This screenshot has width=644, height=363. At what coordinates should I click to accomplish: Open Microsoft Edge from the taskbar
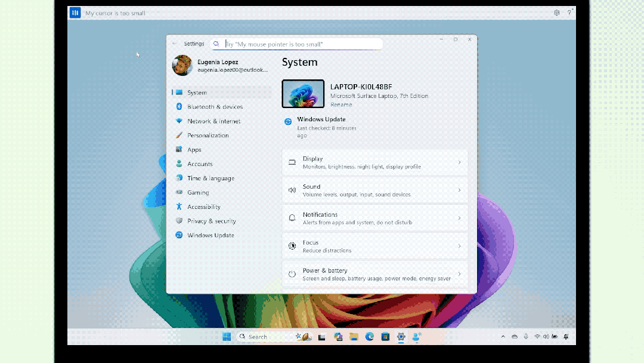point(370,337)
